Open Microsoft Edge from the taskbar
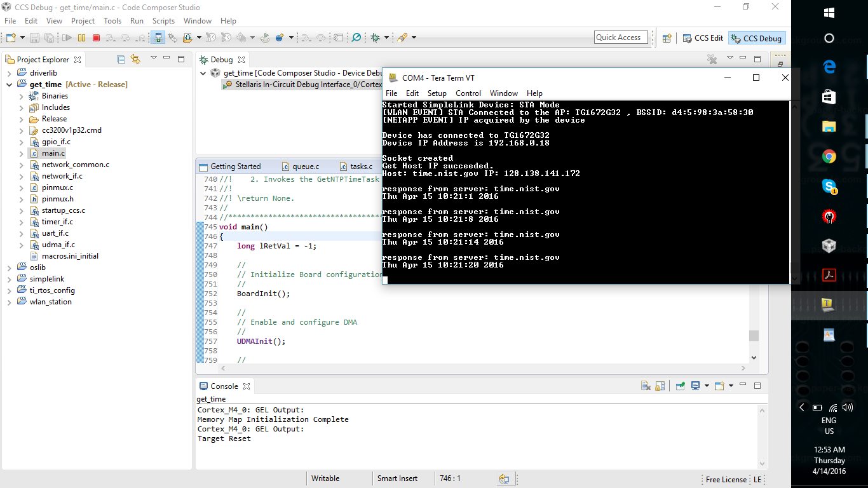 pos(829,66)
